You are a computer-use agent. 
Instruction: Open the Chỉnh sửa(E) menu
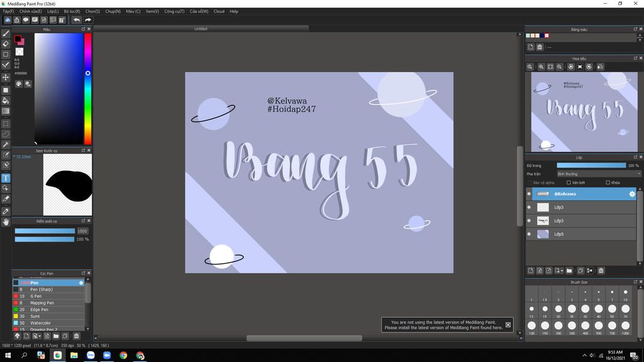click(30, 11)
